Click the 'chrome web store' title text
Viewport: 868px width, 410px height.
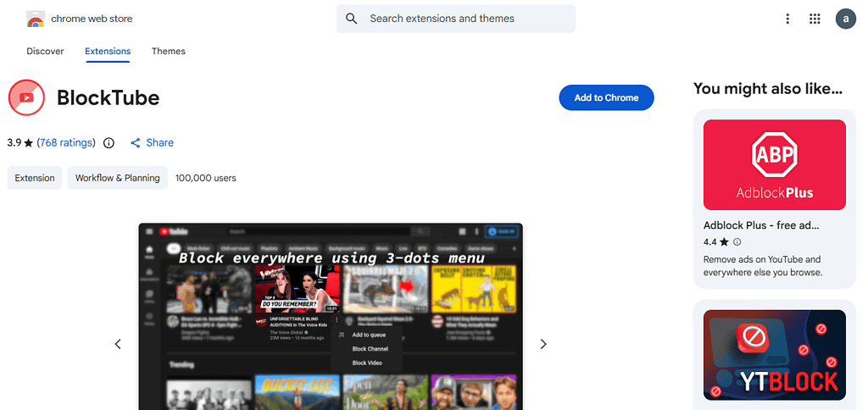click(92, 19)
